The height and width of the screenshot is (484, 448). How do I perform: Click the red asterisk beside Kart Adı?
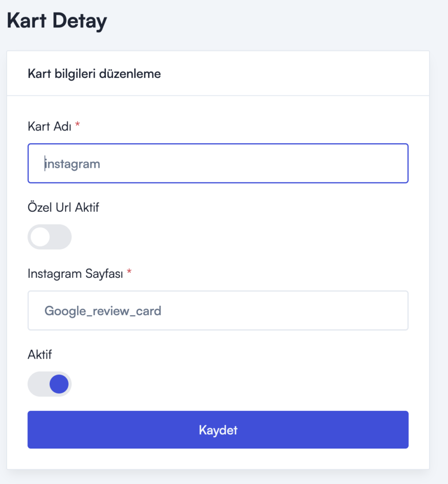[x=78, y=125]
